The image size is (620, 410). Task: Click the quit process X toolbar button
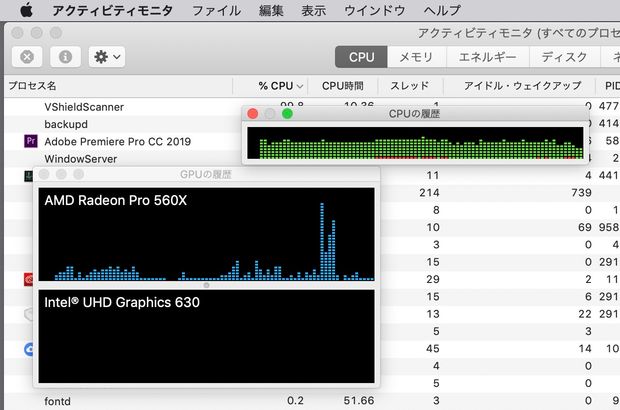click(27, 57)
